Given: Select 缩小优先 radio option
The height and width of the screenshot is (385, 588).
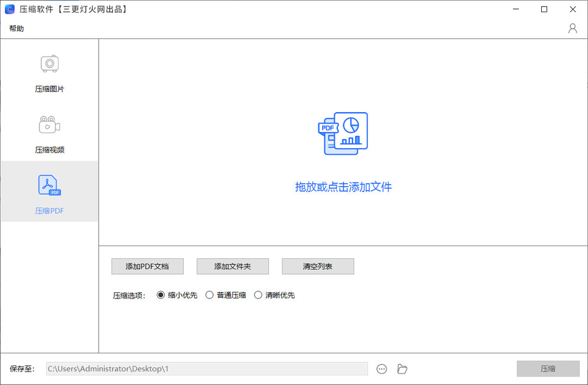Looking at the screenshot, I should tap(177, 295).
